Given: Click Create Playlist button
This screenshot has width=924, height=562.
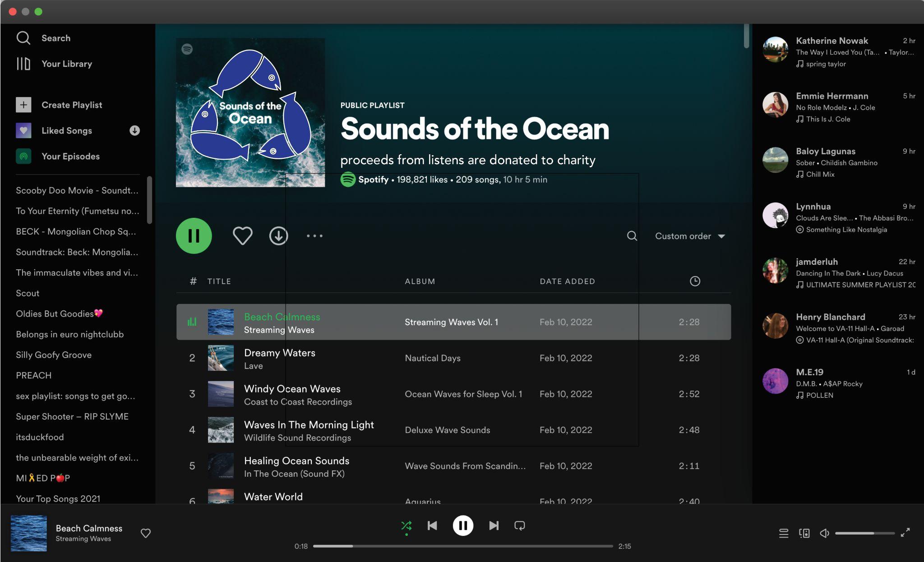Looking at the screenshot, I should 71,105.
